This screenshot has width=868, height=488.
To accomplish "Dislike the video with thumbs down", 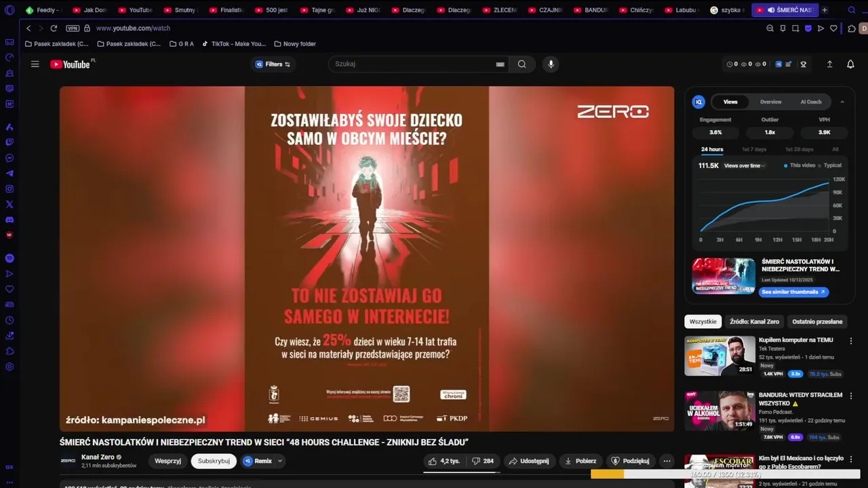I will 483,461.
